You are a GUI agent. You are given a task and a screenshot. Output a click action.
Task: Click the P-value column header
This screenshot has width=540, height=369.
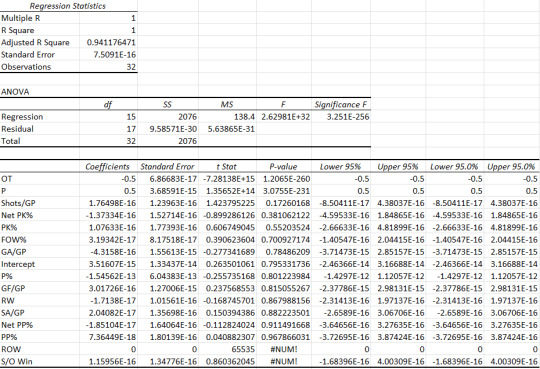click(x=284, y=167)
